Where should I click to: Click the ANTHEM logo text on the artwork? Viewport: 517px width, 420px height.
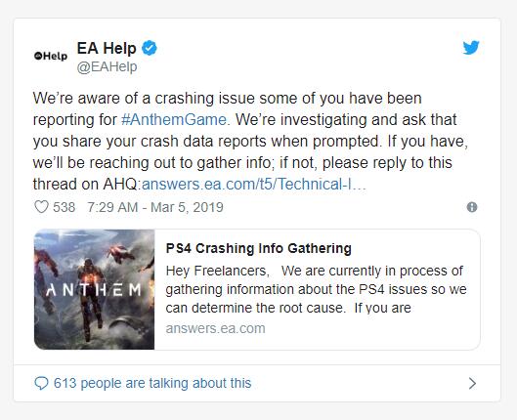click(x=94, y=290)
